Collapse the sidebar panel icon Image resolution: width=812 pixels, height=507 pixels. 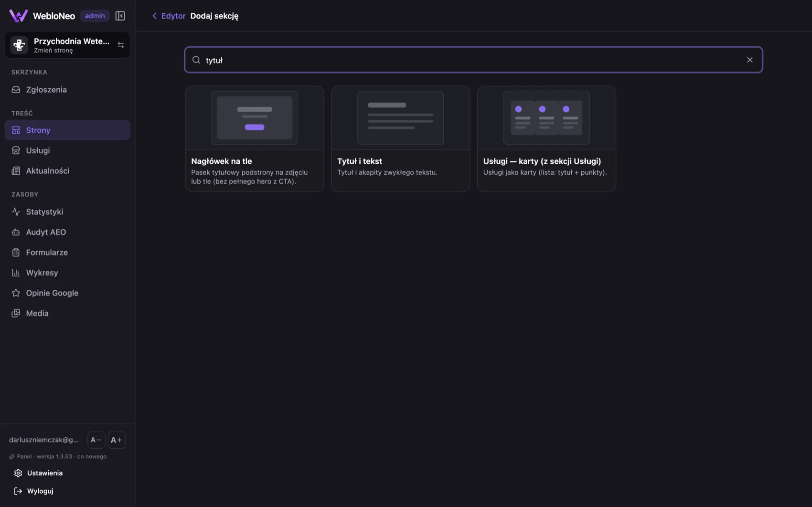tap(120, 16)
